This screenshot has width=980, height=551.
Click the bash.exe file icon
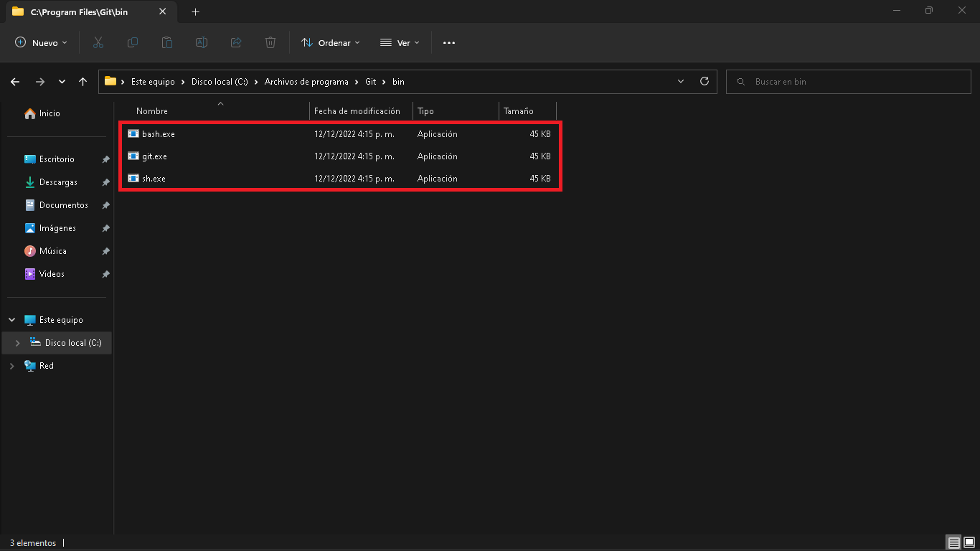click(x=133, y=134)
